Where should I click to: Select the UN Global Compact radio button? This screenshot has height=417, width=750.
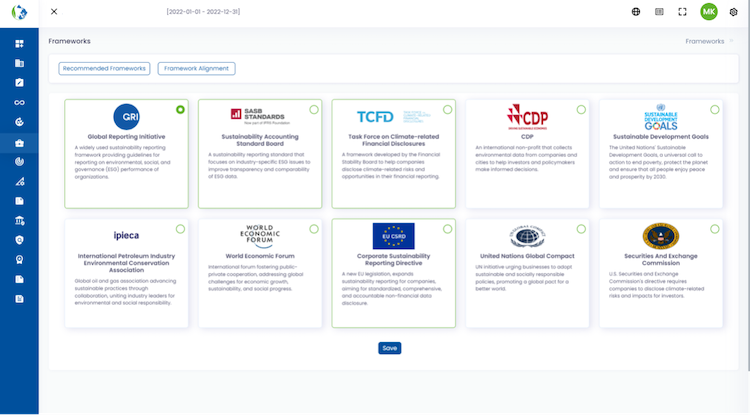click(581, 229)
